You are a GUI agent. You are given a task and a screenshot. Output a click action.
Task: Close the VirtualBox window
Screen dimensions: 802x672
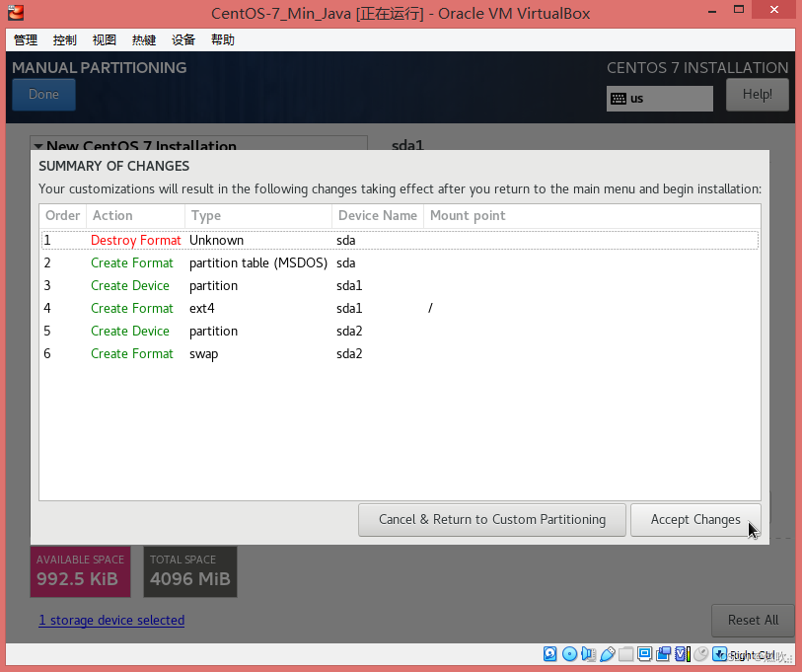coord(774,9)
